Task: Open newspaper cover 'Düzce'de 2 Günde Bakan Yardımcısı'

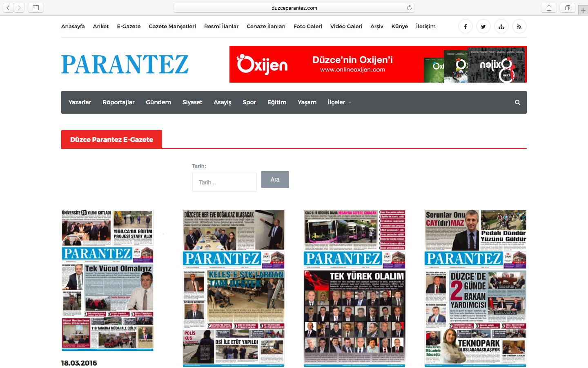Action: point(476,288)
